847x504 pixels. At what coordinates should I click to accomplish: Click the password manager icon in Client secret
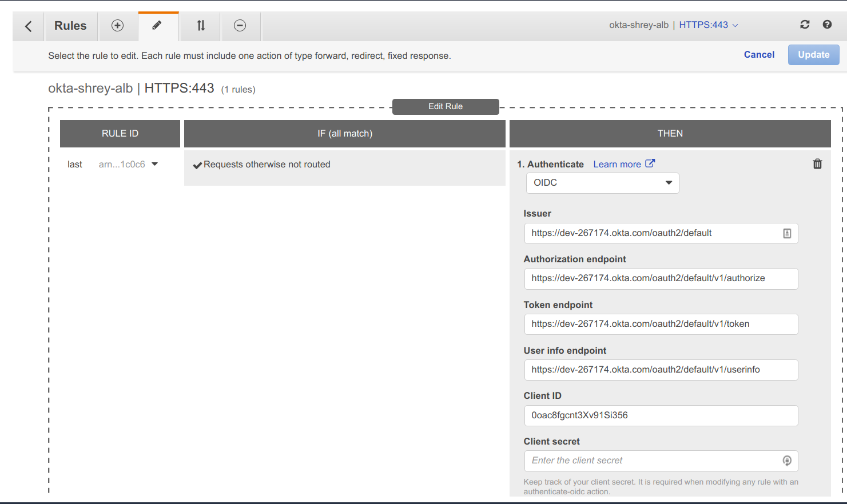pos(787,461)
